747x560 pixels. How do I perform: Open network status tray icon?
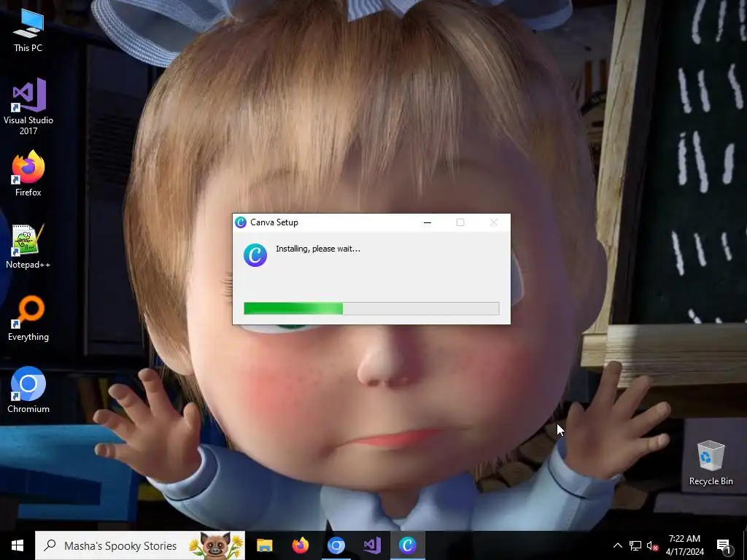point(635,545)
